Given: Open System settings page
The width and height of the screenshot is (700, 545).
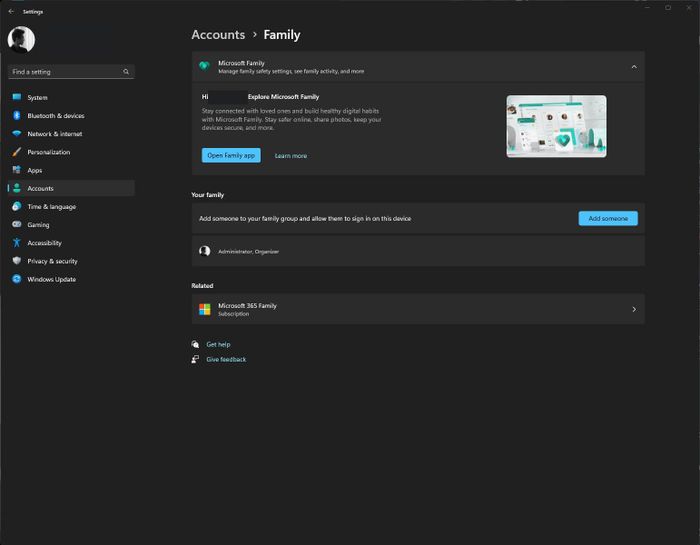Looking at the screenshot, I should (x=71, y=97).
